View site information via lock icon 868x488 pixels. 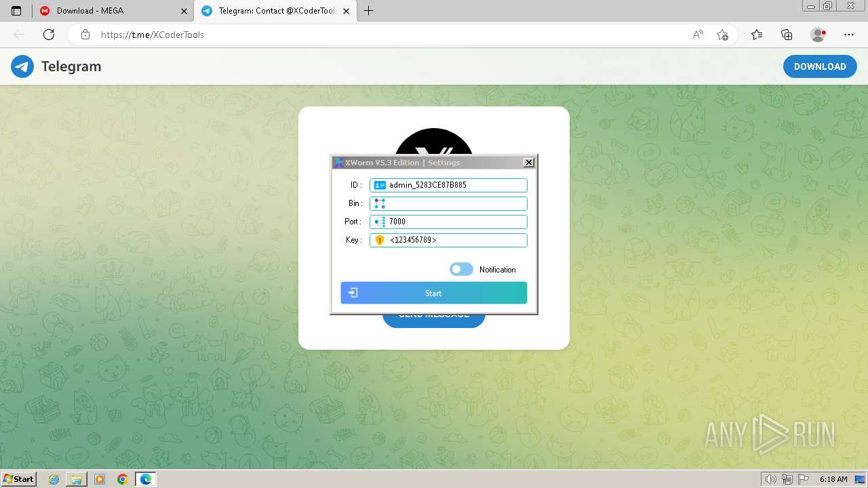point(85,35)
